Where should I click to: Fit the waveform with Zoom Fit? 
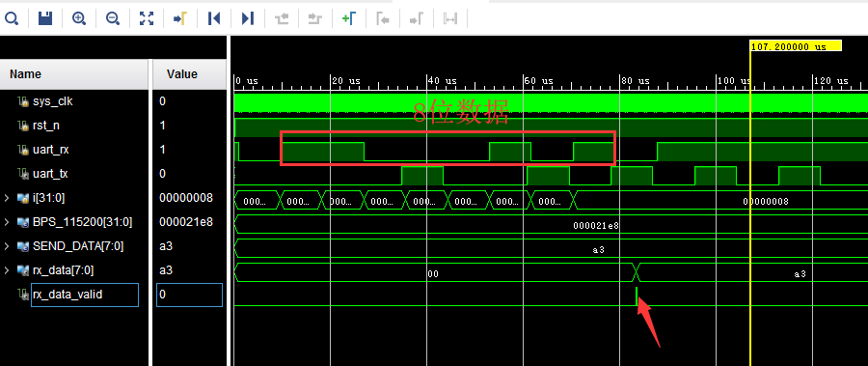(x=147, y=19)
